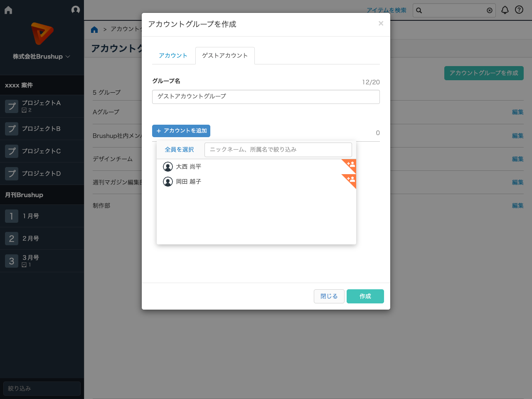The width and height of the screenshot is (532, 399).
Task: Click the 作成 button
Action: pyautogui.click(x=365, y=296)
